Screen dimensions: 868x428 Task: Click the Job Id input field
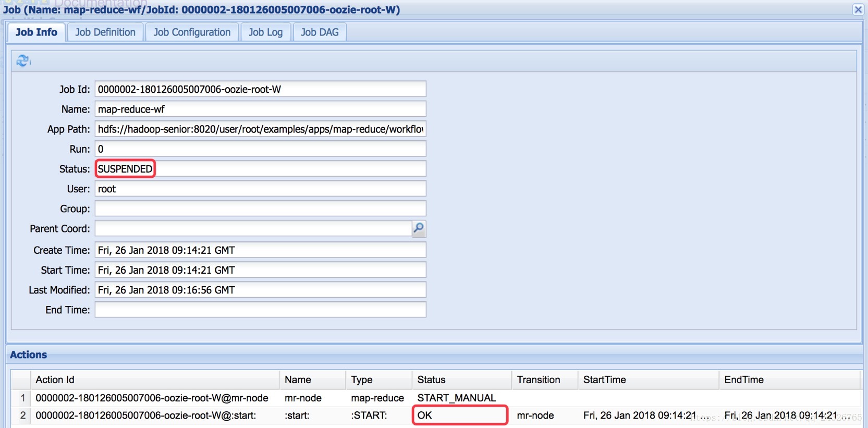click(x=260, y=89)
